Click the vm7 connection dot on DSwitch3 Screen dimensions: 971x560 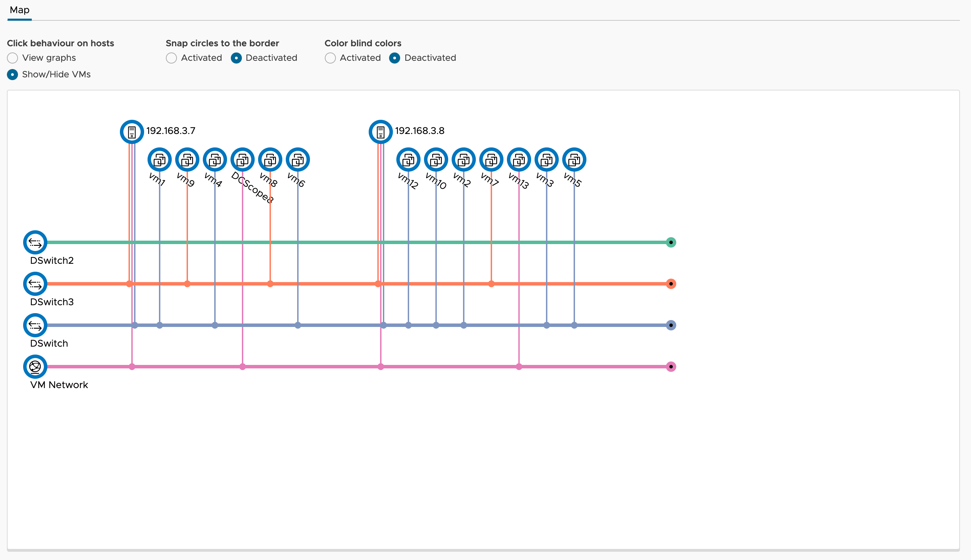coord(491,284)
